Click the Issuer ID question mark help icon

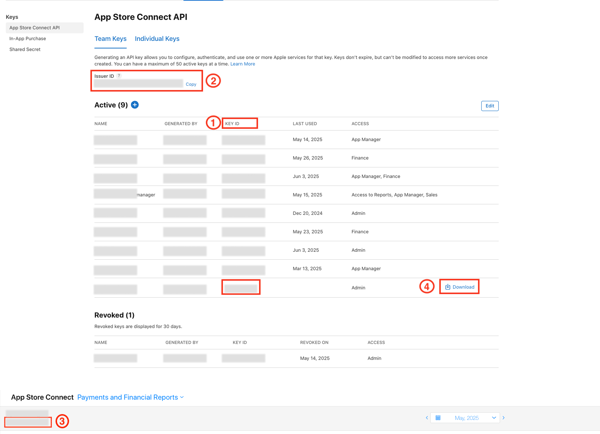(x=119, y=76)
